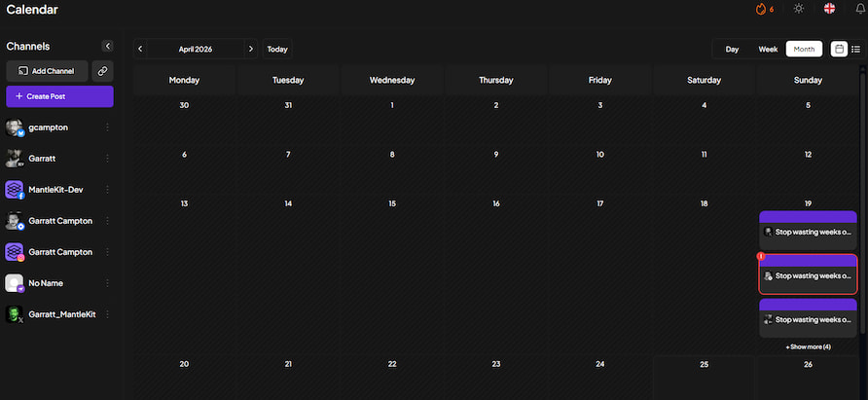Image resolution: width=868 pixels, height=400 pixels.
Task: Select the MantleKit-Dev Facebook channel avatar
Action: click(15, 190)
